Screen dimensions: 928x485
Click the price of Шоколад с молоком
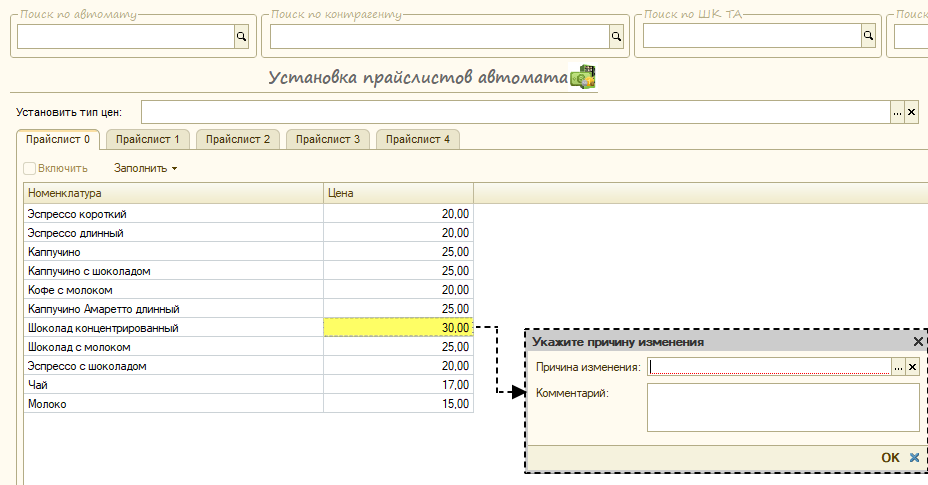coord(398,346)
